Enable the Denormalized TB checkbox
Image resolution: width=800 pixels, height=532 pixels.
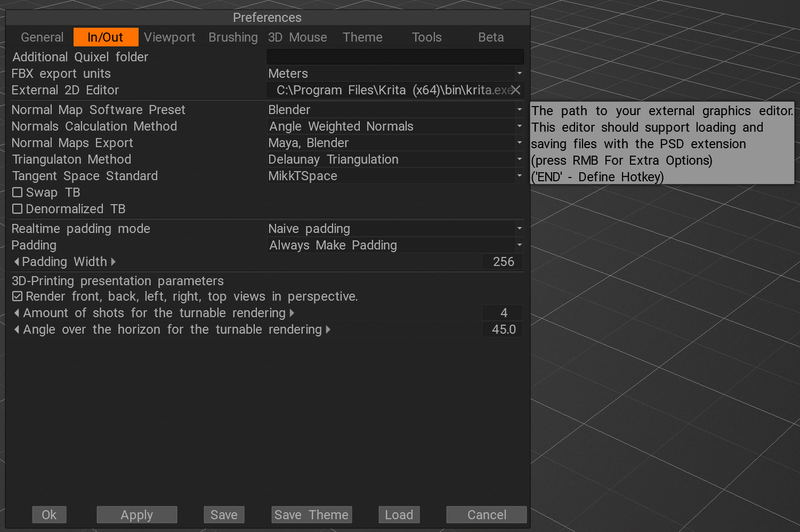click(x=18, y=209)
